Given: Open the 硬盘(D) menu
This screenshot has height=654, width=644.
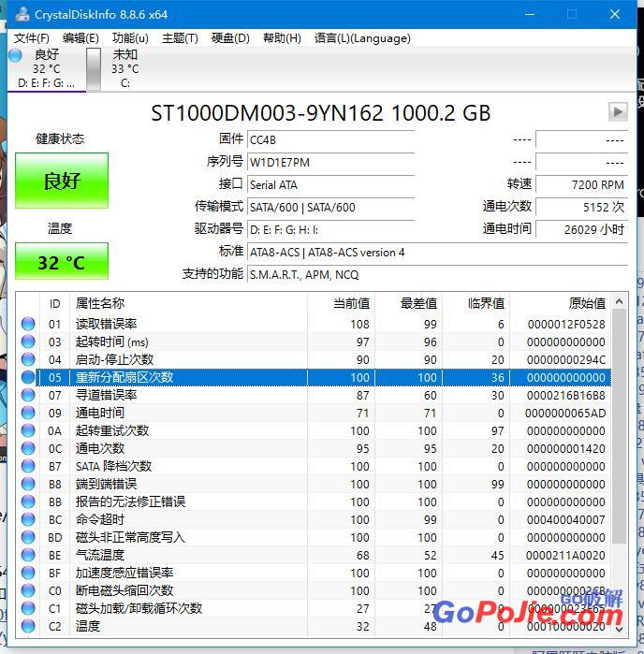Looking at the screenshot, I should pos(230,38).
